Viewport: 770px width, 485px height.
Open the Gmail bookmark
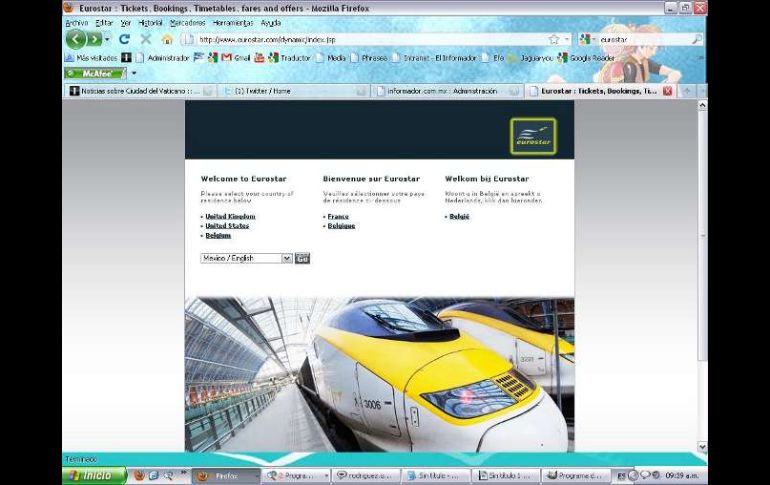pyautogui.click(x=237, y=57)
